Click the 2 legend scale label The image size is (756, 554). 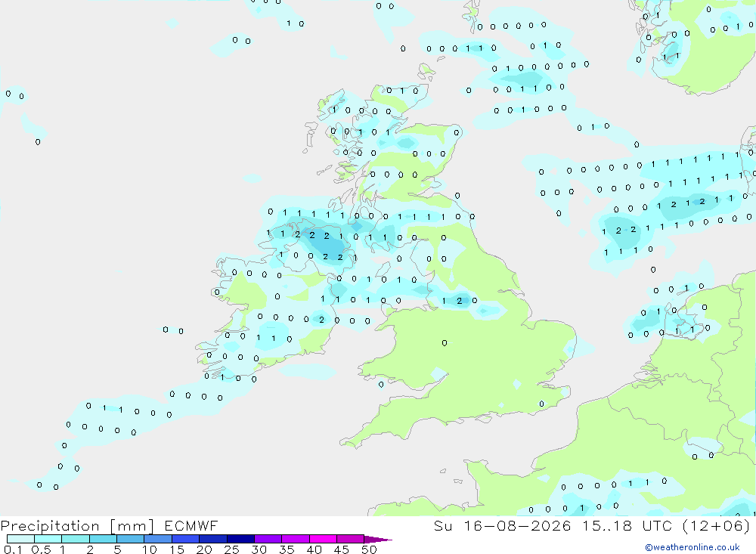[90, 549]
